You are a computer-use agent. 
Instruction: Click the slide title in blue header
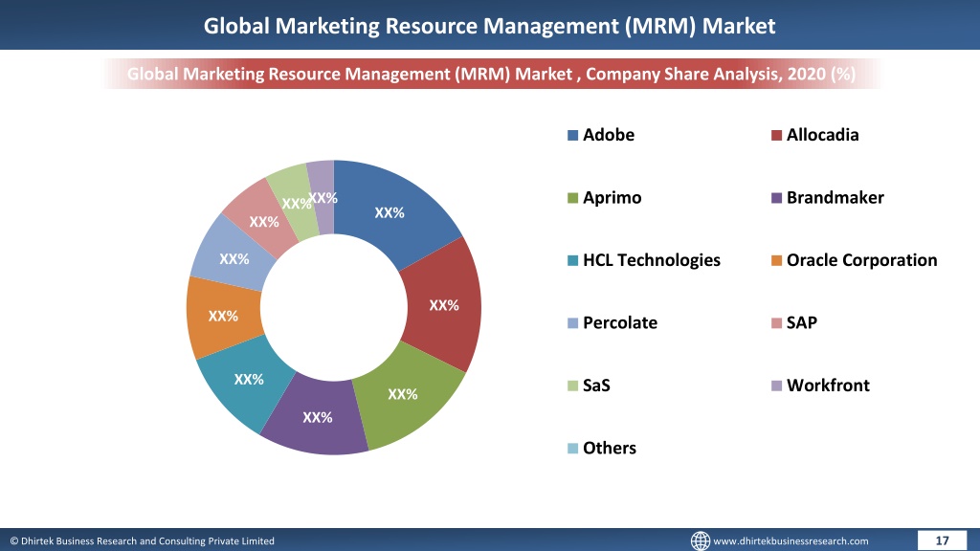pyautogui.click(x=489, y=26)
